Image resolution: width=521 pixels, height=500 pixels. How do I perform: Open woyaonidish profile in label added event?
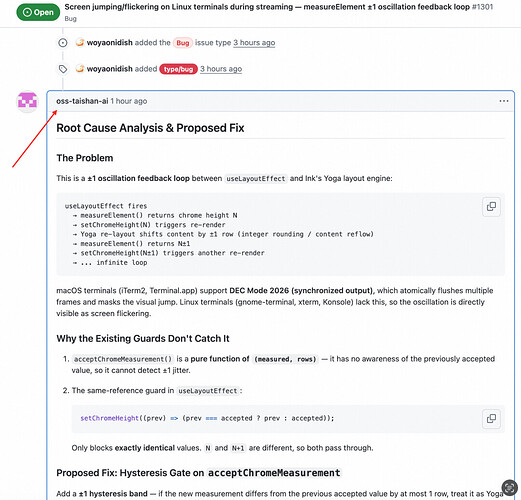pos(110,69)
